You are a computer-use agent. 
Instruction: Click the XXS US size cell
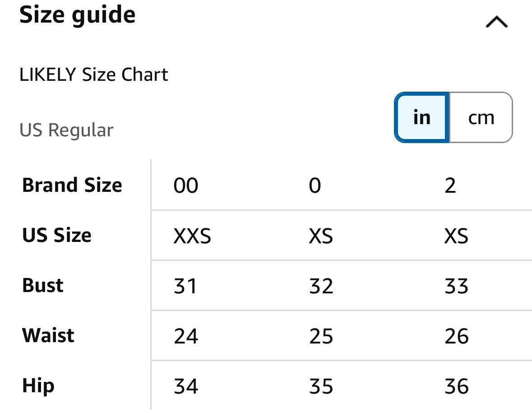pos(192,236)
